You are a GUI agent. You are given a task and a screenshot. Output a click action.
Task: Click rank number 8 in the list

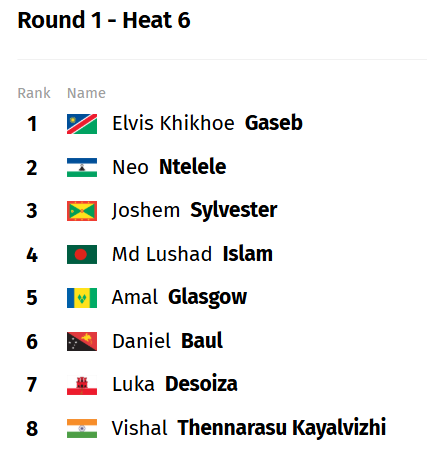32,429
